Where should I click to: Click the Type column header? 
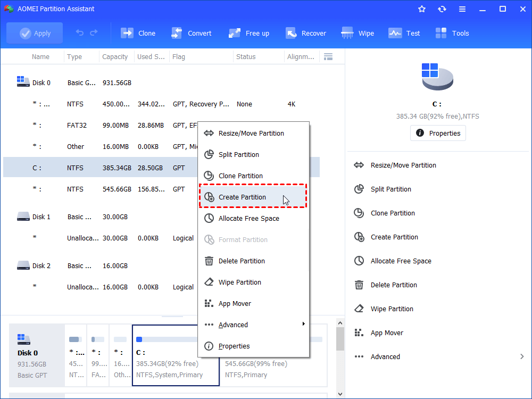[74, 57]
